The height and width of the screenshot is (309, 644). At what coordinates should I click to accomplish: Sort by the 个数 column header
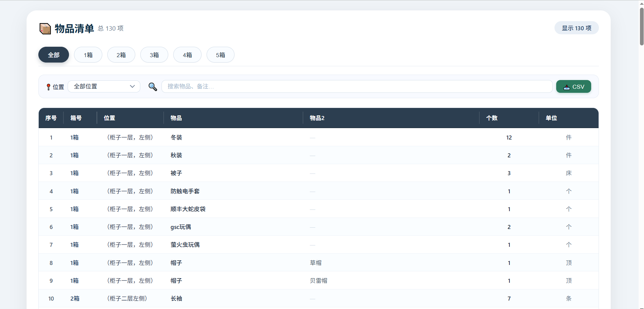point(492,118)
